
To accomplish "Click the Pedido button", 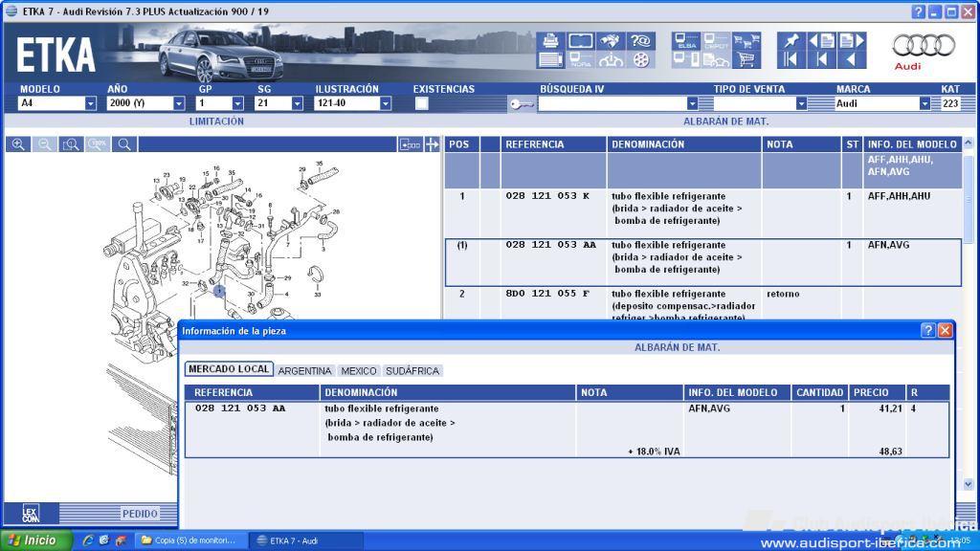I will [x=140, y=514].
